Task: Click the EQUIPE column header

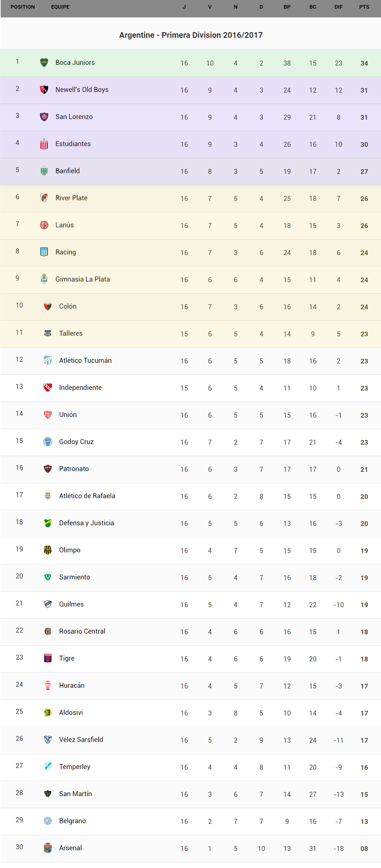Action: point(60,7)
